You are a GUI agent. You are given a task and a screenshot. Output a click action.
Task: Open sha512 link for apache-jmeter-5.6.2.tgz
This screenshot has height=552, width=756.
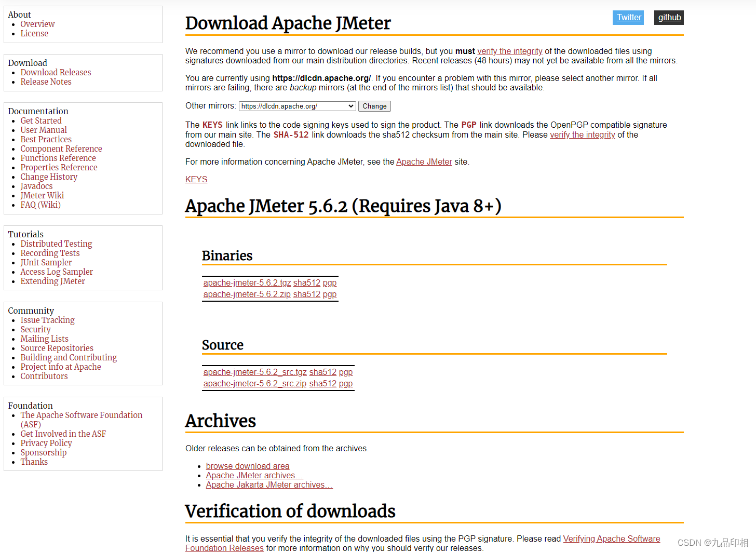(x=307, y=283)
